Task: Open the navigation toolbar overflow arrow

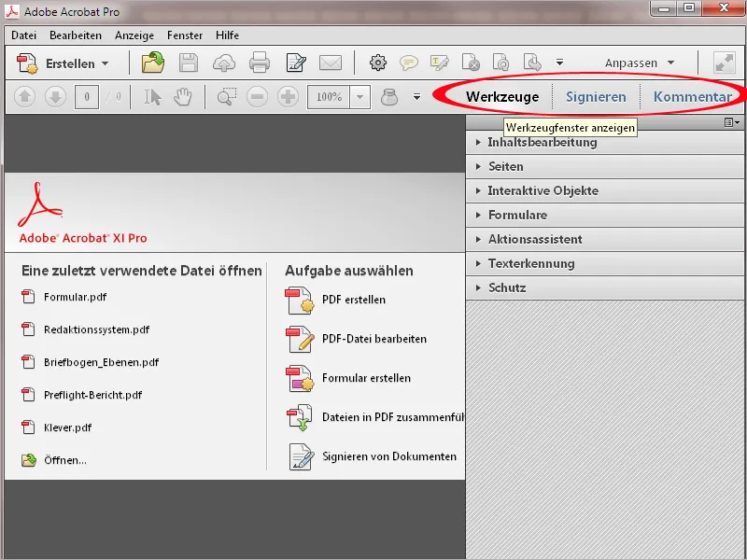Action: [416, 97]
